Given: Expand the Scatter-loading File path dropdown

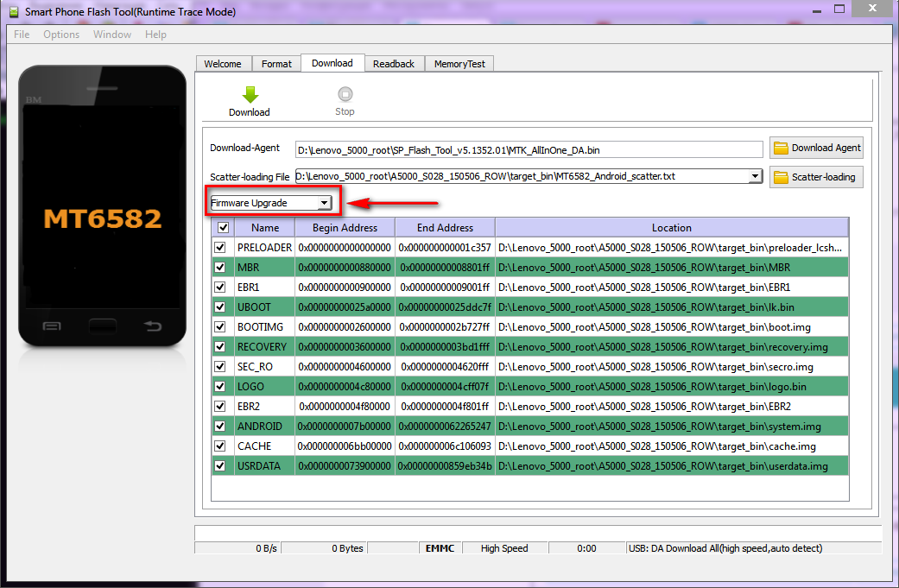Looking at the screenshot, I should (x=755, y=177).
